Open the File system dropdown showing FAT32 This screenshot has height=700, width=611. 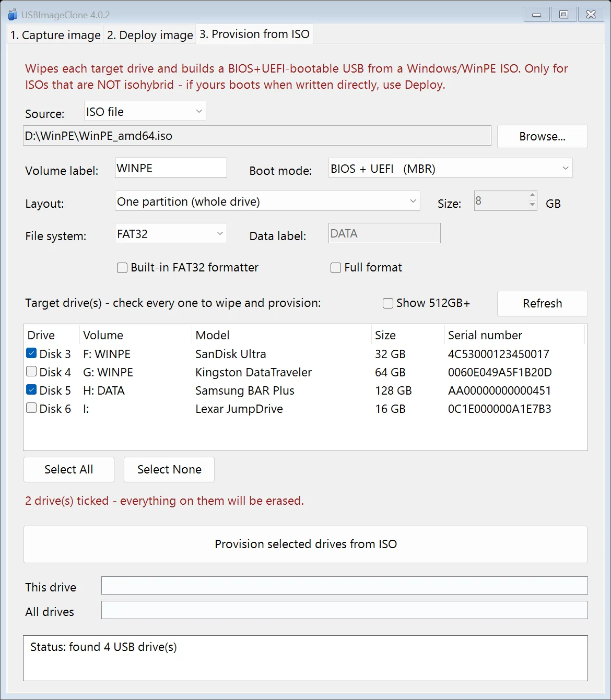click(171, 233)
